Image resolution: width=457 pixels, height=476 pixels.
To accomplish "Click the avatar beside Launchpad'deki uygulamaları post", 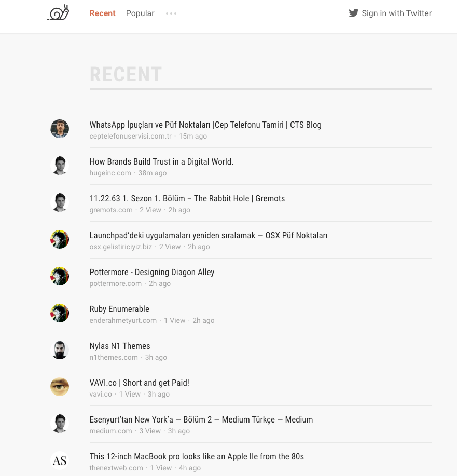I will click(60, 239).
